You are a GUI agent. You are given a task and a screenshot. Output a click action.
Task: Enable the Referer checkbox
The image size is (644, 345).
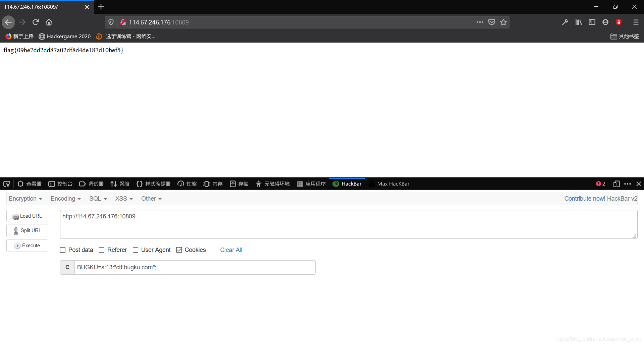coord(101,250)
